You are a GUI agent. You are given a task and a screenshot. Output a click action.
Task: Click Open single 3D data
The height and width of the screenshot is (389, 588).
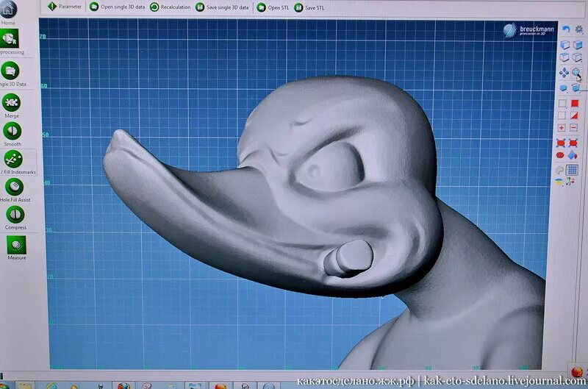(x=117, y=7)
